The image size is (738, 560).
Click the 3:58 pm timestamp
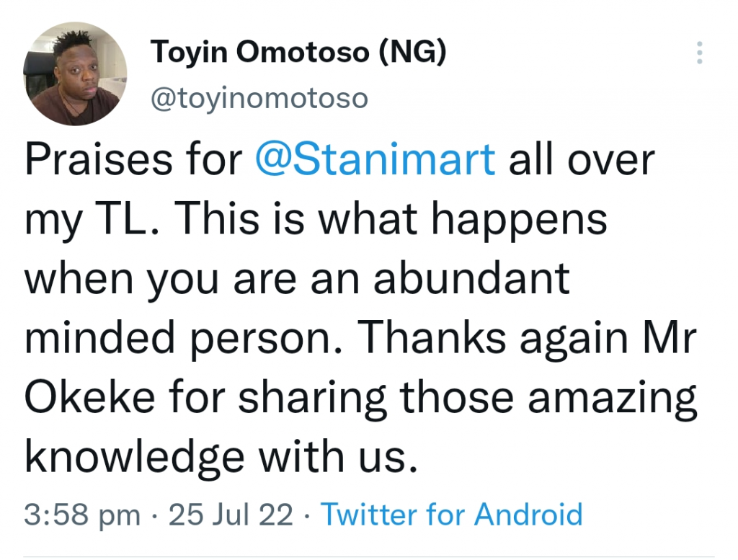83,515
